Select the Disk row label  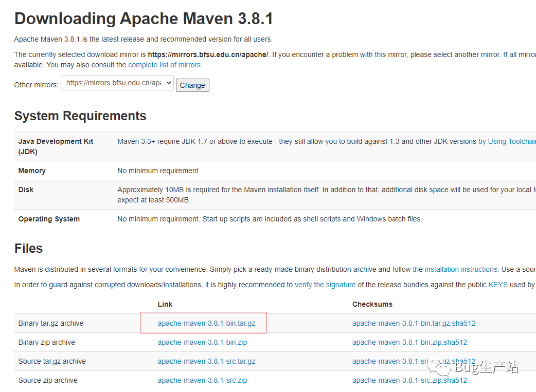click(26, 190)
